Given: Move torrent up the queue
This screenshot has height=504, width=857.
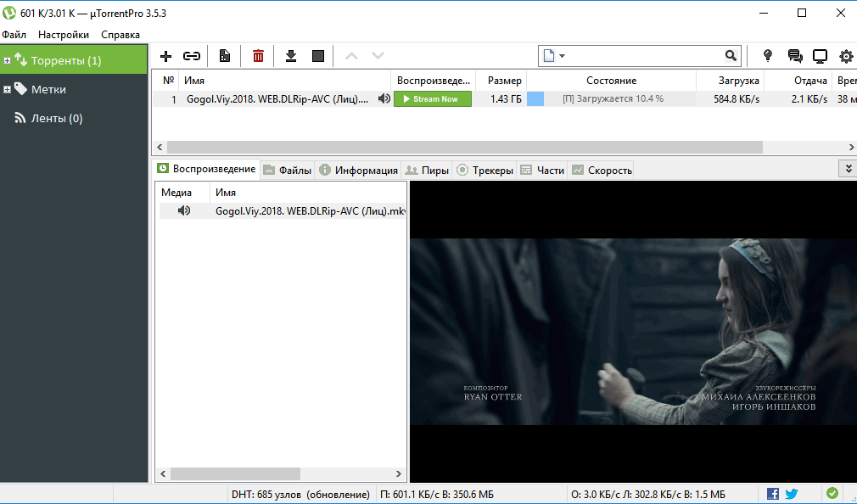Looking at the screenshot, I should tap(351, 56).
